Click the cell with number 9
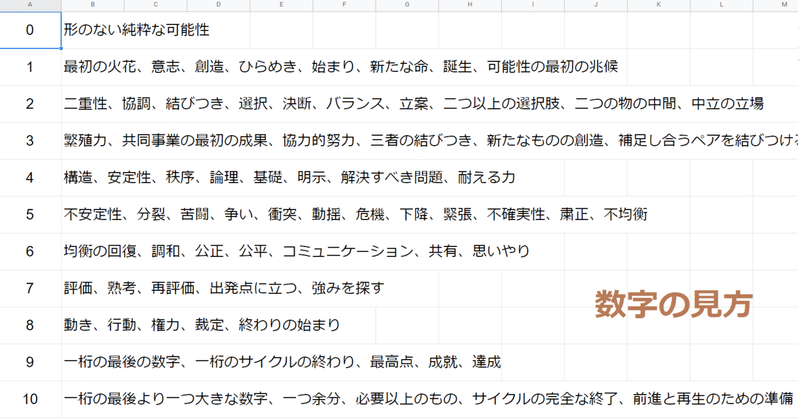 pos(30,362)
